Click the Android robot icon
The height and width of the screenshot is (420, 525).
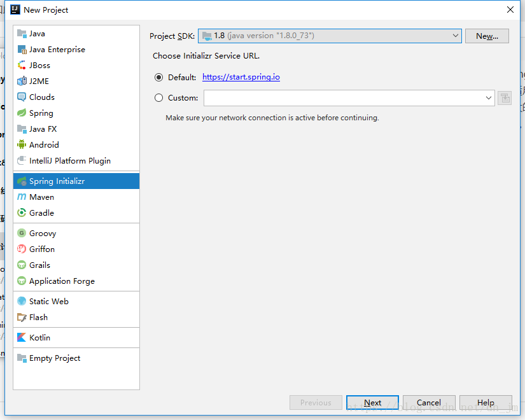click(x=22, y=144)
